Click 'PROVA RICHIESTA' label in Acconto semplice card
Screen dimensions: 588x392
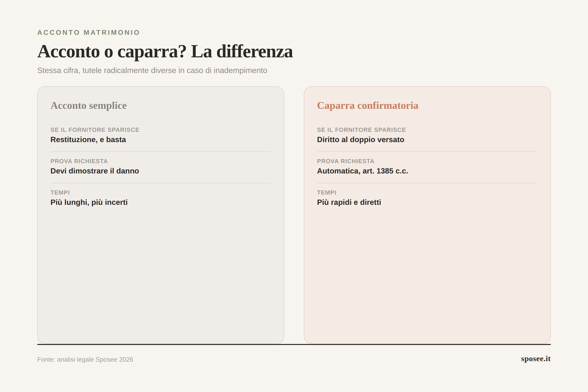click(x=79, y=161)
